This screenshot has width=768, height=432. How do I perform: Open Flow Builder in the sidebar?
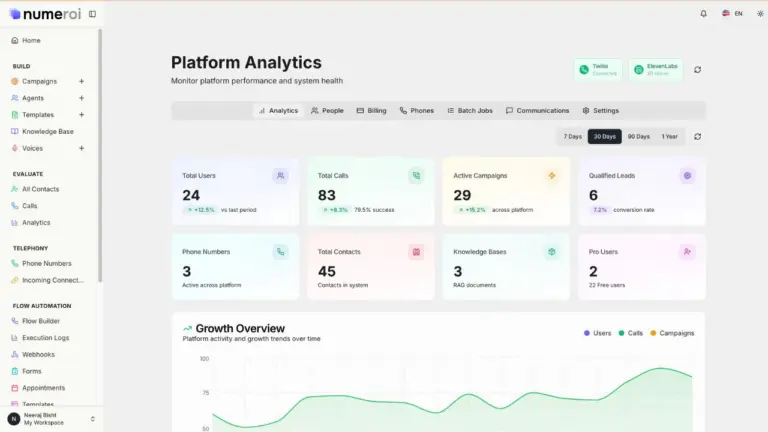pos(41,321)
